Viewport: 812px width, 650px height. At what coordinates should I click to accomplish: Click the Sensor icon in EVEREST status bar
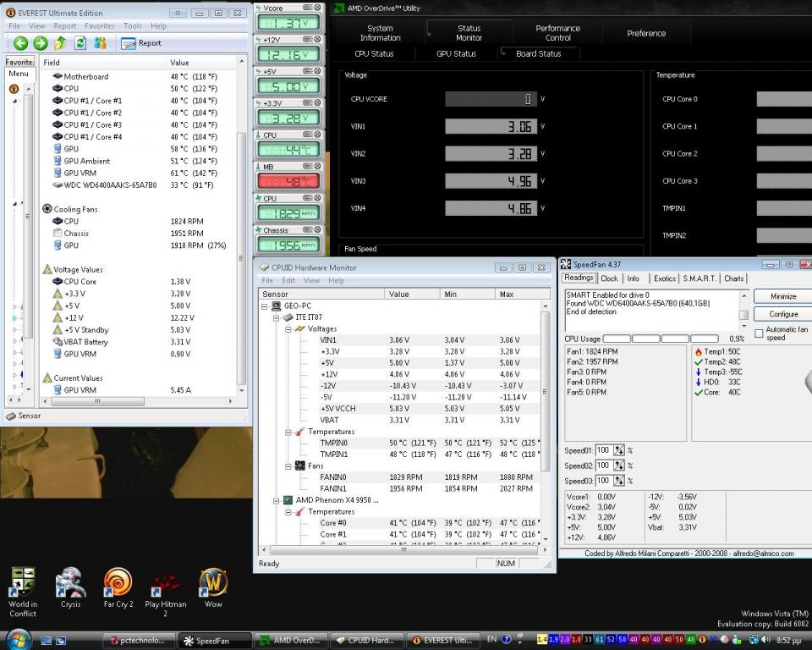pos(10,416)
